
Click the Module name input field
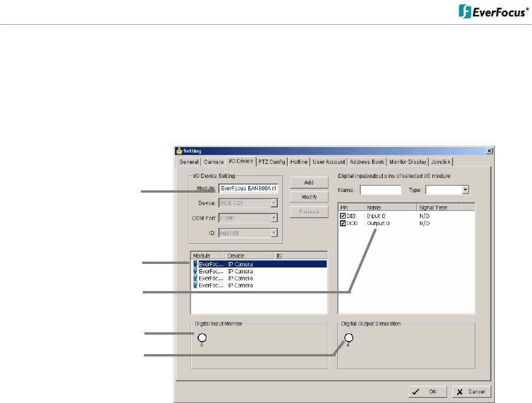click(248, 189)
